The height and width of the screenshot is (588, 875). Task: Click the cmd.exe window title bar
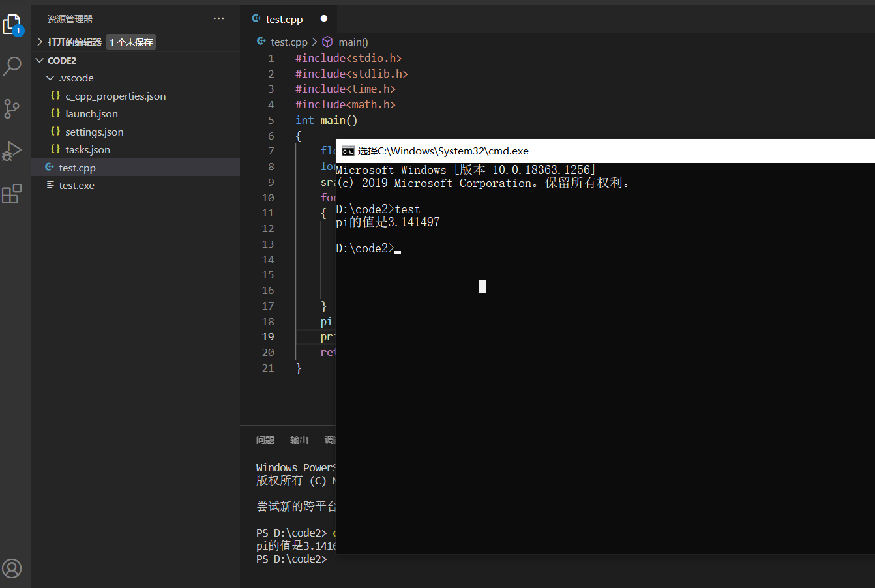[605, 151]
